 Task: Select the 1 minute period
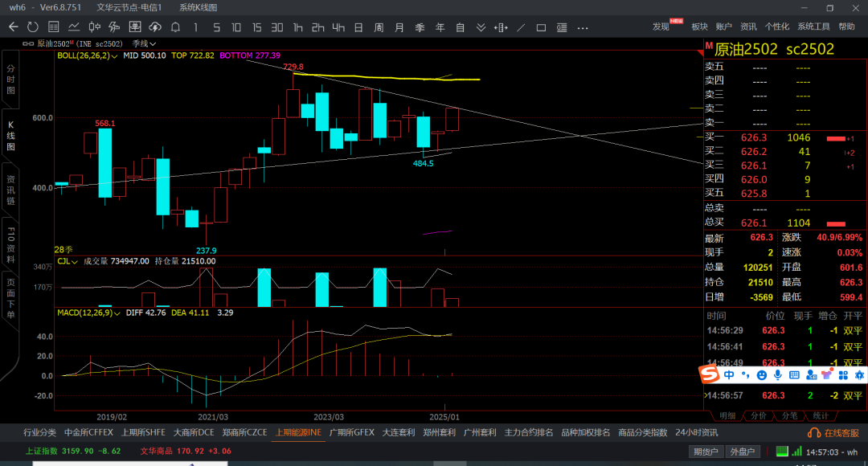pyautogui.click(x=195, y=27)
